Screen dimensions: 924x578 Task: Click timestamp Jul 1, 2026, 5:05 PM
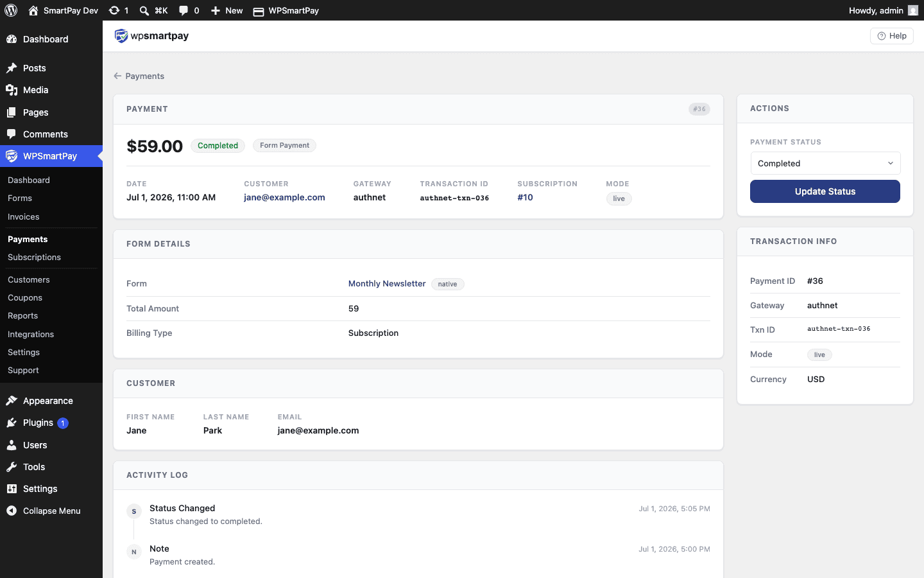coord(674,509)
